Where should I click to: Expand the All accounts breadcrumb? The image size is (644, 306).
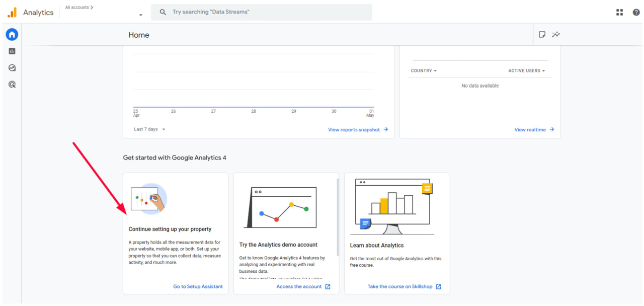(x=79, y=8)
